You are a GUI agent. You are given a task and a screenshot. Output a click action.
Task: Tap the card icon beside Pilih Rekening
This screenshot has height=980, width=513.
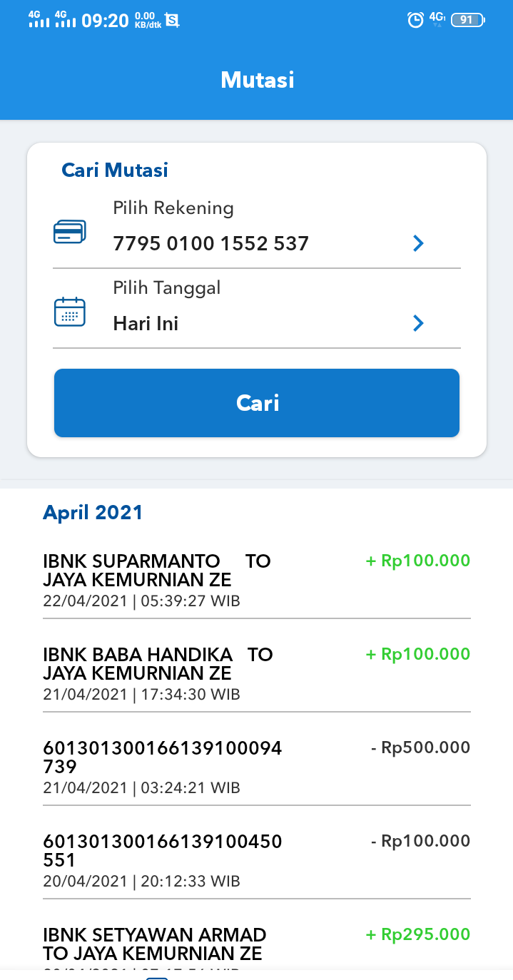pyautogui.click(x=70, y=233)
